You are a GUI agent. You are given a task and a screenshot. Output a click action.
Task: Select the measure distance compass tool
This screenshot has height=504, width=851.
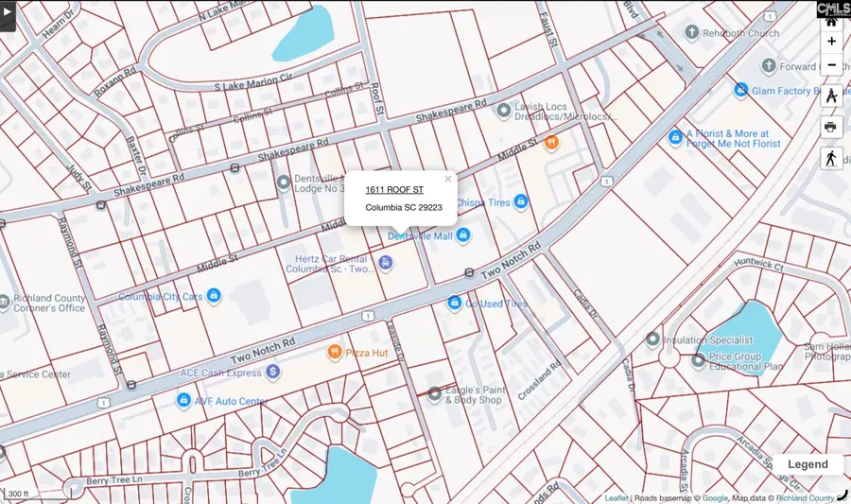[831, 96]
